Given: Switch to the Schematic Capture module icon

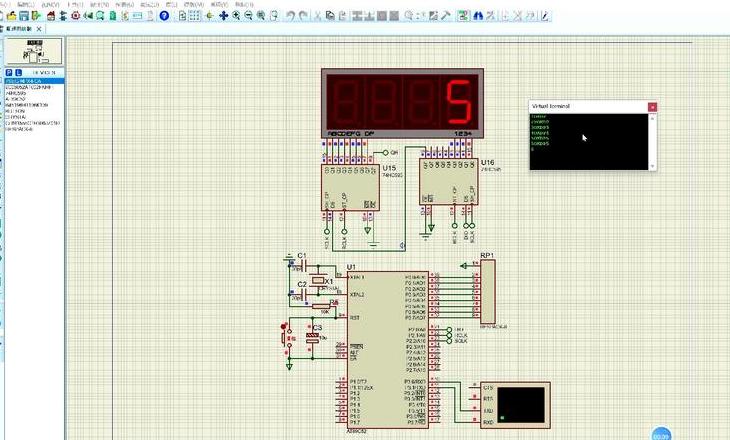Looking at the screenshot, I should (x=63, y=16).
